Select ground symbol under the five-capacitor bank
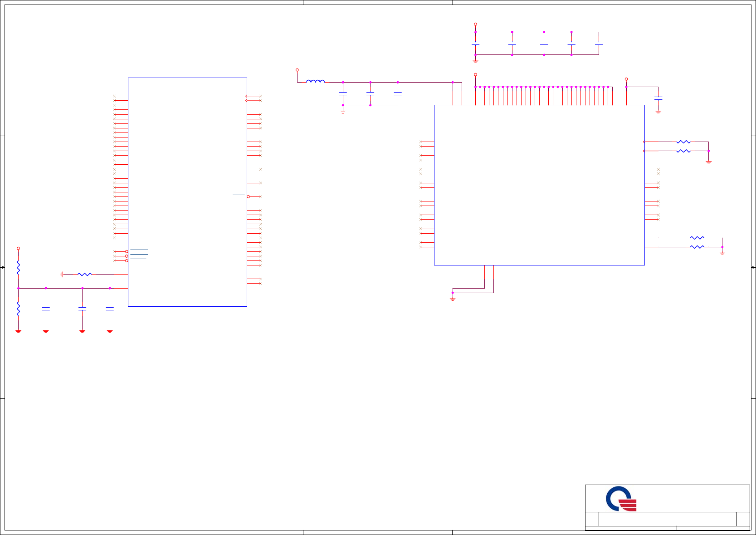This screenshot has height=535, width=756. [x=475, y=61]
